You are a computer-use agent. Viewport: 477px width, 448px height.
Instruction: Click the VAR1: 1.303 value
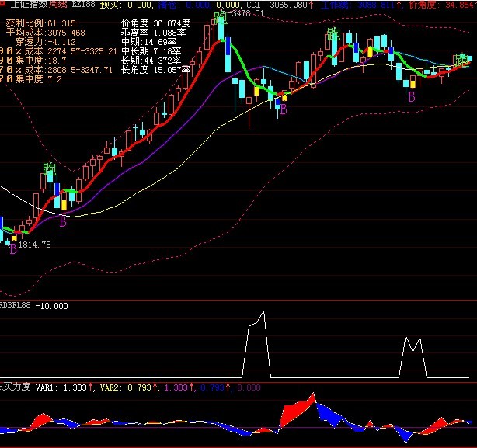(64, 387)
